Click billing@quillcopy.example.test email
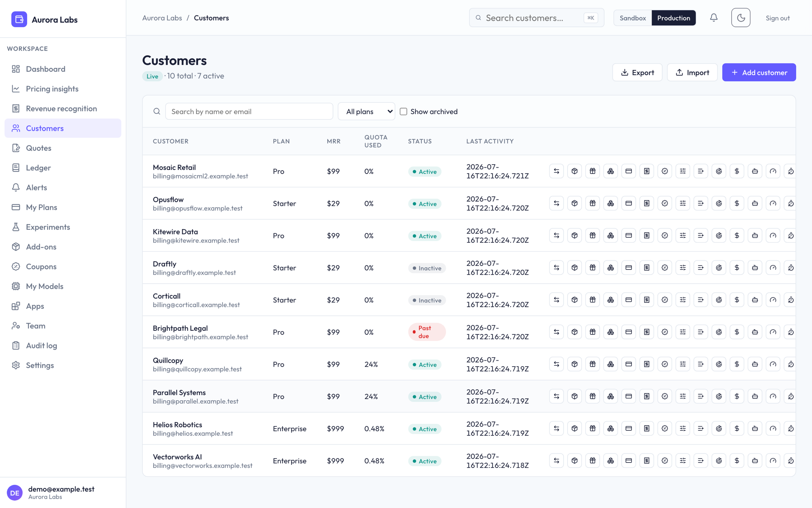Image resolution: width=812 pixels, height=508 pixels. point(197,369)
